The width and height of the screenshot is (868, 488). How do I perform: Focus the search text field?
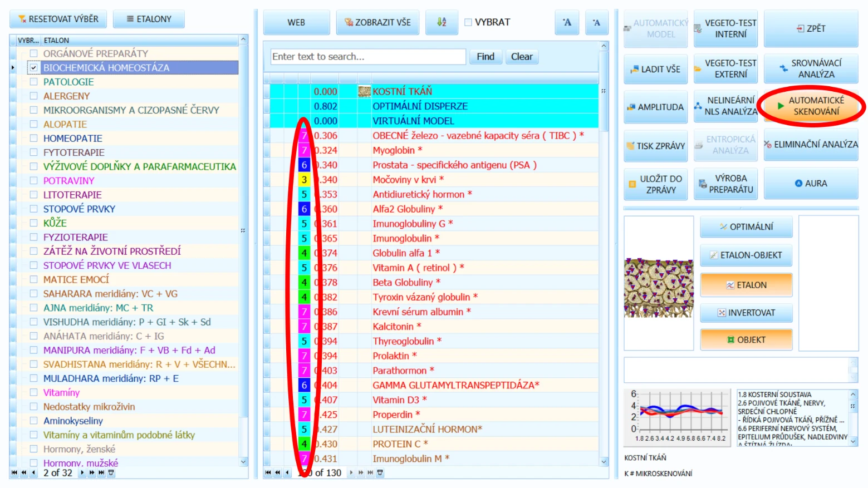click(x=368, y=57)
